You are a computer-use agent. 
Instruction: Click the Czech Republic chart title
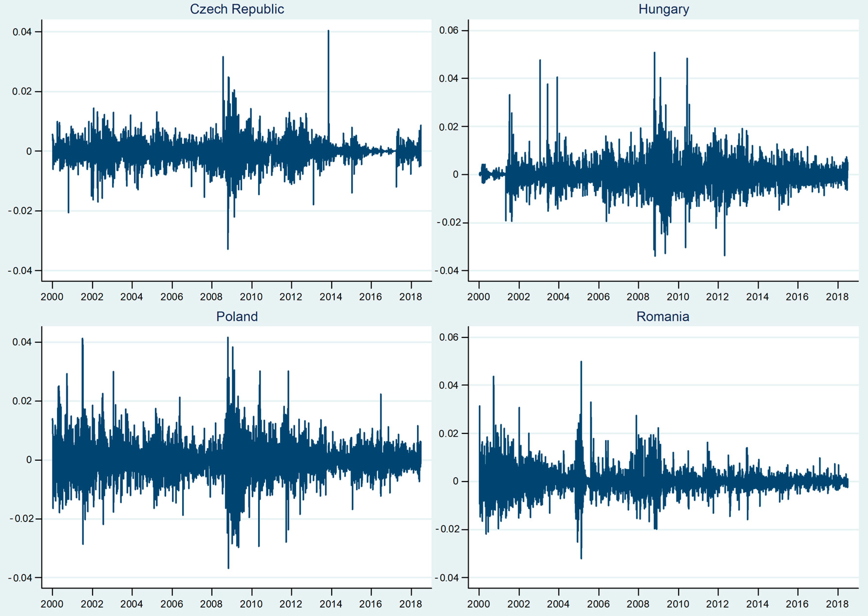tap(237, 9)
